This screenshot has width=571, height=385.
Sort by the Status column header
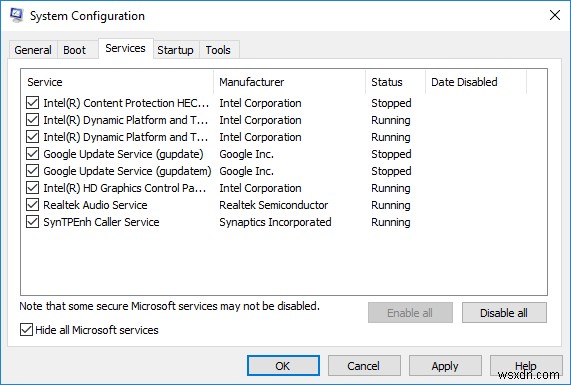tap(395, 82)
